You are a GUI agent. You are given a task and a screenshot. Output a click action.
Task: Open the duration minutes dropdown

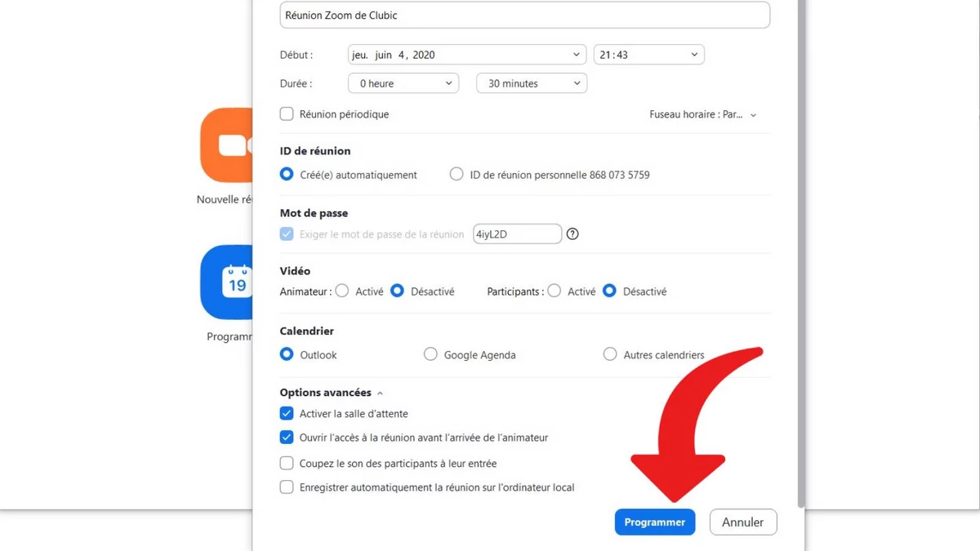(532, 83)
